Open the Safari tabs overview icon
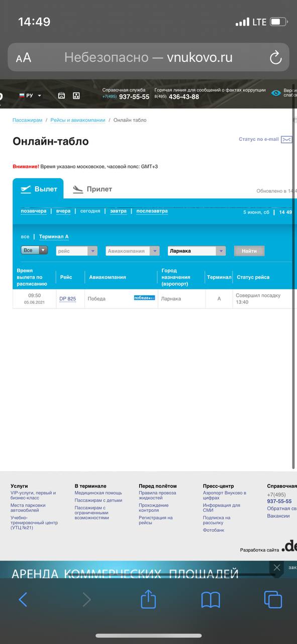297x644 pixels. point(273,599)
